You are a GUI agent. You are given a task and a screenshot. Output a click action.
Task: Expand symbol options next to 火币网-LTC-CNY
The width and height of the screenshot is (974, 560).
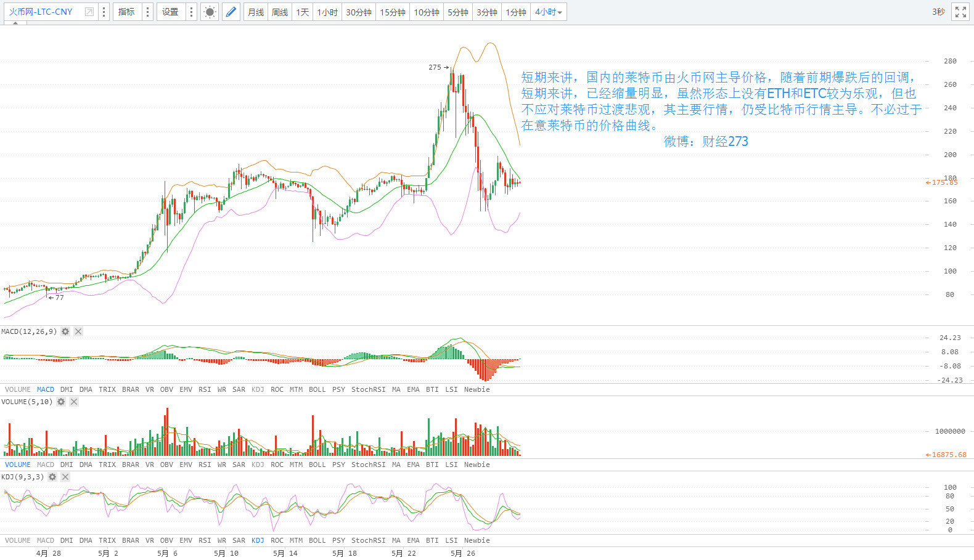[x=104, y=12]
